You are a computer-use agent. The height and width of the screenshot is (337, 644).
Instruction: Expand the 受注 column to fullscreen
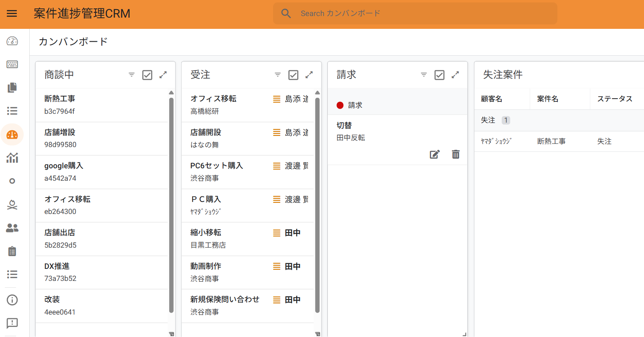coord(309,75)
